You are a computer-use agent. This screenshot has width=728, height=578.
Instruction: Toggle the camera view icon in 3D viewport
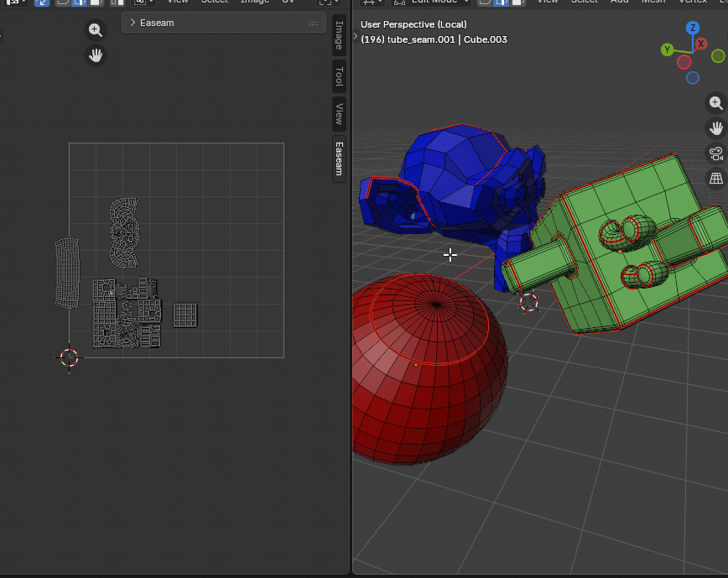click(716, 154)
